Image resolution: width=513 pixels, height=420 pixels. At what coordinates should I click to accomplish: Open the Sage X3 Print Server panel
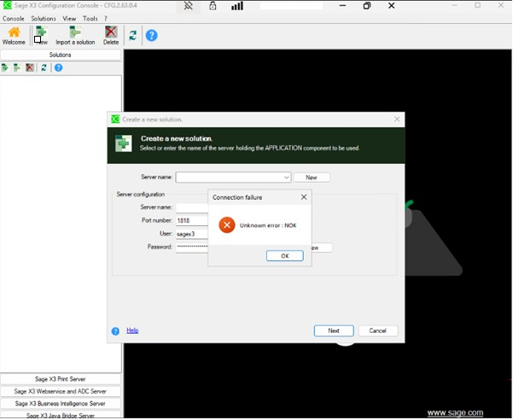pos(61,379)
